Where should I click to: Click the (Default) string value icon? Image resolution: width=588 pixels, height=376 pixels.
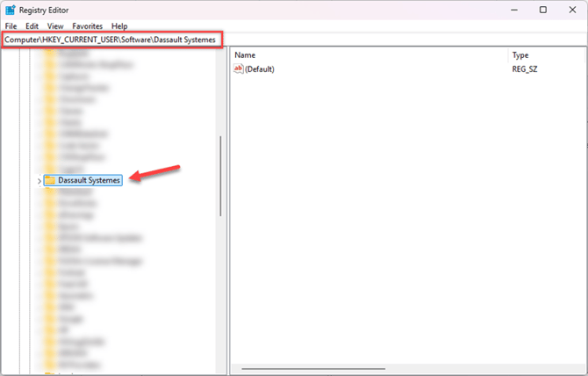point(238,69)
